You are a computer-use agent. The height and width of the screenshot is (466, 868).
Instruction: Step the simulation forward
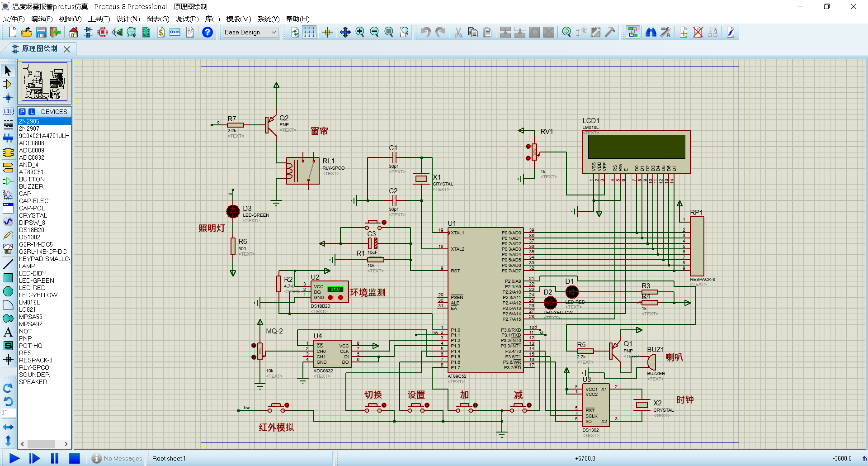(x=34, y=458)
